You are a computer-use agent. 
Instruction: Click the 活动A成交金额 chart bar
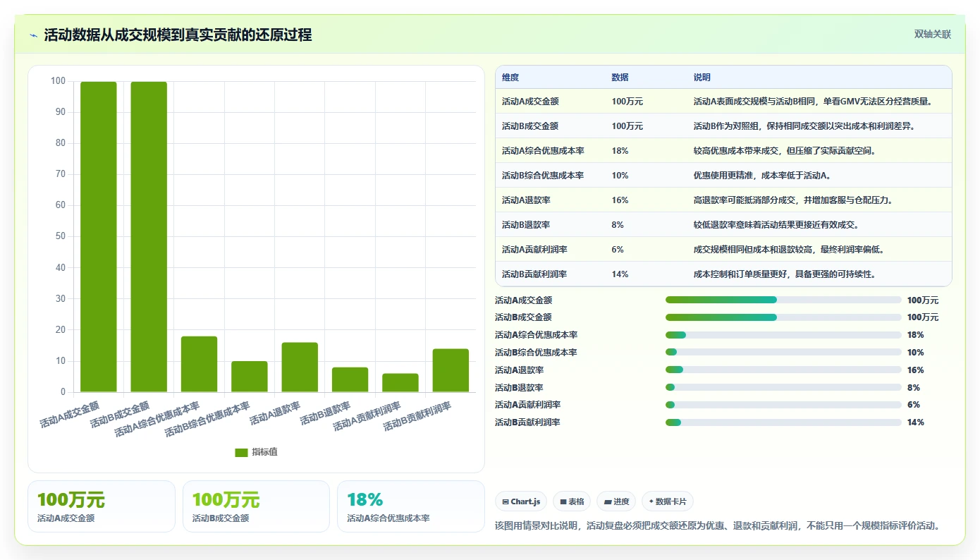(x=99, y=237)
